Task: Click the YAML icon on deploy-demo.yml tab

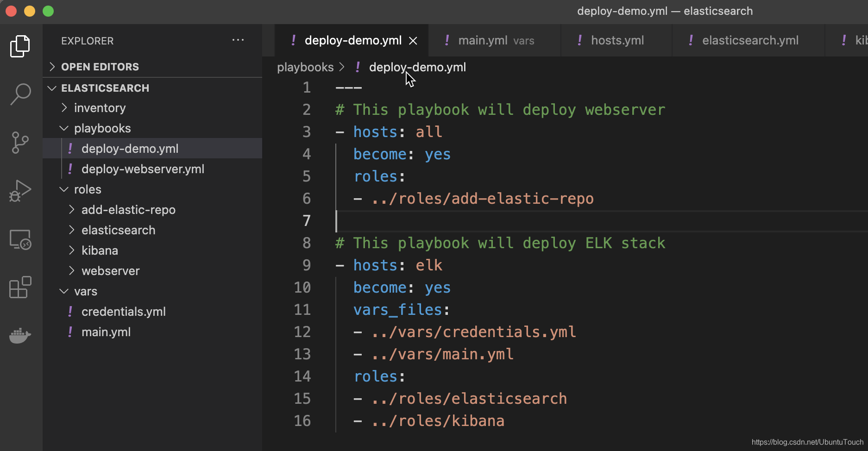Action: tap(293, 40)
